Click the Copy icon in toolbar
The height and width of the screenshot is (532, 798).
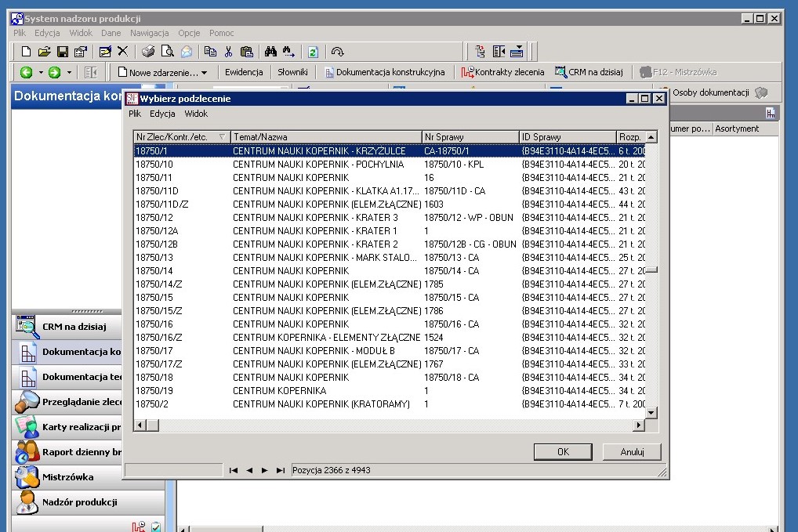[x=209, y=52]
